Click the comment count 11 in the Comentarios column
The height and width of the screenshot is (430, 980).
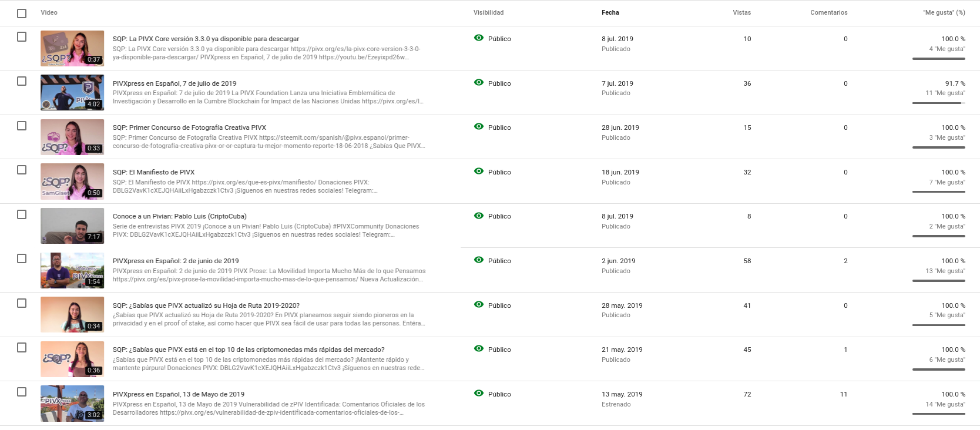point(844,394)
